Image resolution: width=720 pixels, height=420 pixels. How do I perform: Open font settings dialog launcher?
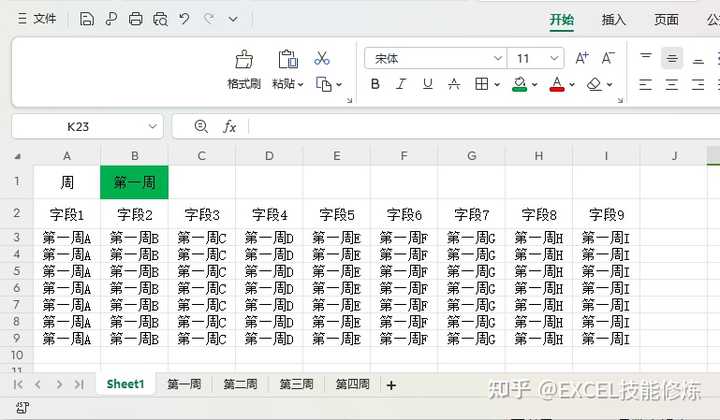[x=620, y=100]
